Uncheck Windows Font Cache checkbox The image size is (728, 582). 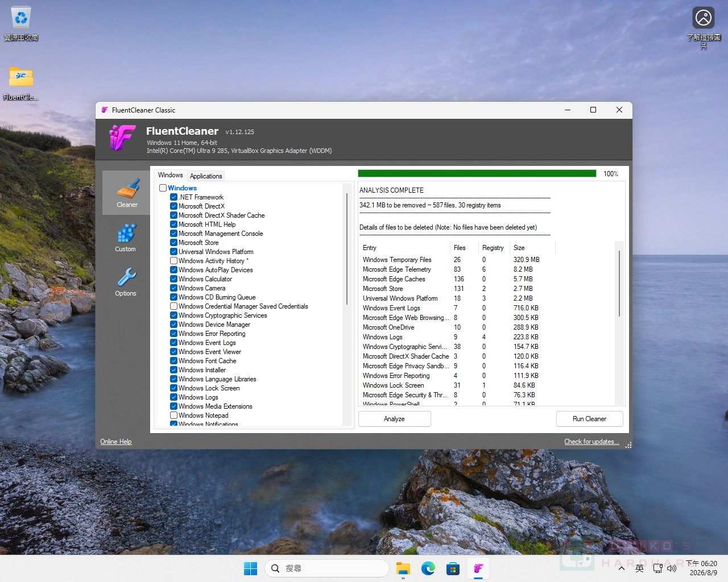point(173,361)
